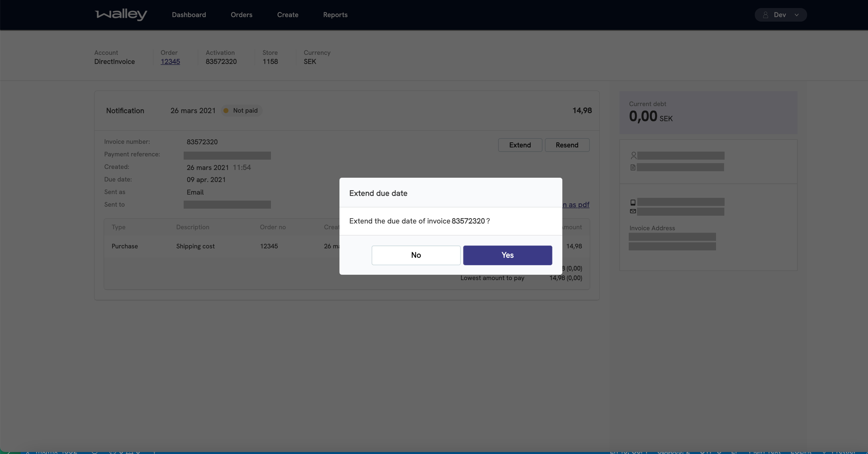Click the Extend button on invoice
This screenshot has height=454, width=868.
[520, 145]
